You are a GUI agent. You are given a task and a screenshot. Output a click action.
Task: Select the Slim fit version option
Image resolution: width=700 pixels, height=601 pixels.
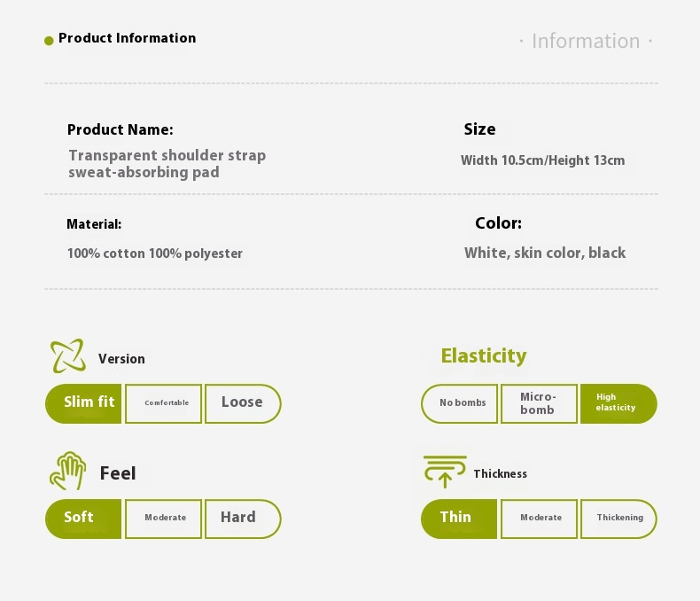83,403
